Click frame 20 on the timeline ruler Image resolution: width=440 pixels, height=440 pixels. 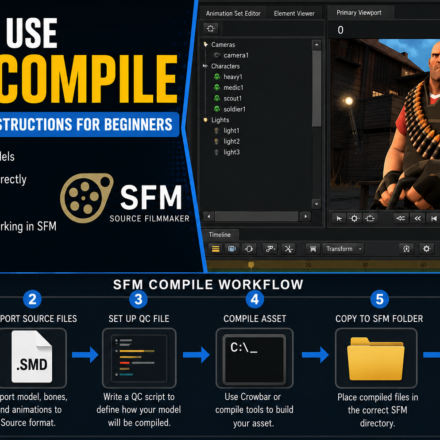point(308,265)
